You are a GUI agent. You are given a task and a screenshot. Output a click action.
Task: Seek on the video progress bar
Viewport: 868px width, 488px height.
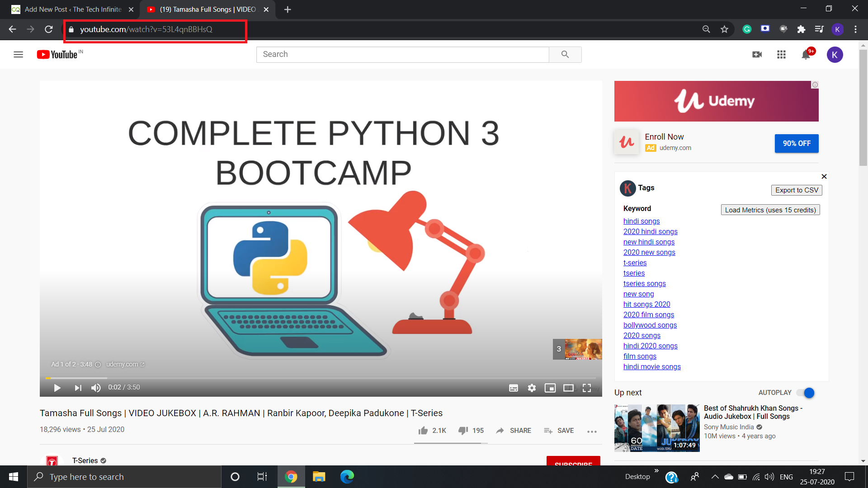321,378
